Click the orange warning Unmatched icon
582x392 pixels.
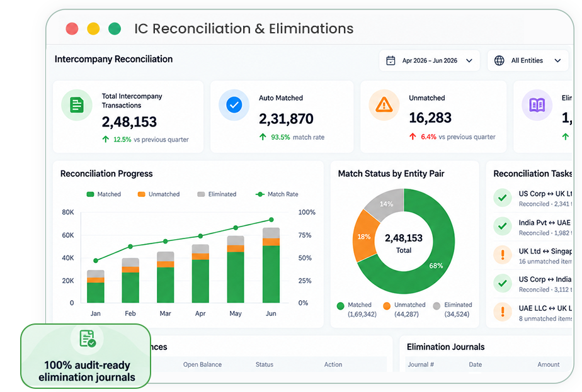pyautogui.click(x=384, y=105)
